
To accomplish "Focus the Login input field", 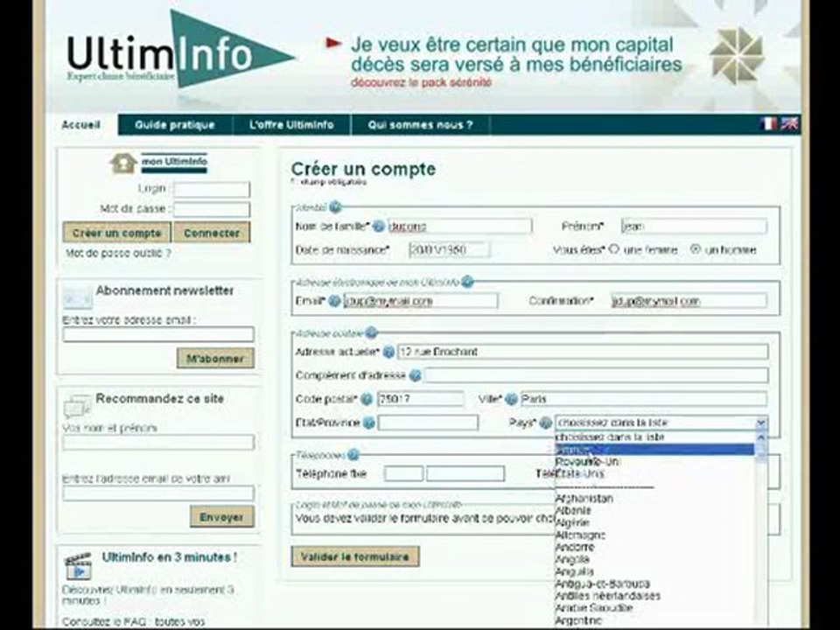I will (x=212, y=189).
